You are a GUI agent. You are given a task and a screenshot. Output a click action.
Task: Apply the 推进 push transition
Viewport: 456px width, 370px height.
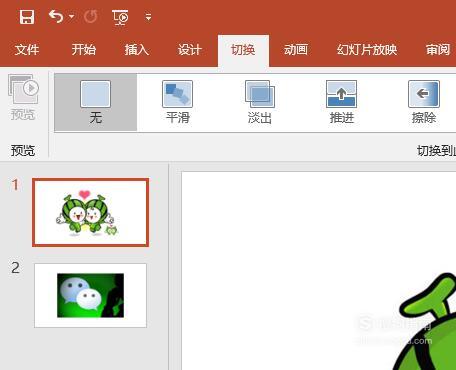342,102
